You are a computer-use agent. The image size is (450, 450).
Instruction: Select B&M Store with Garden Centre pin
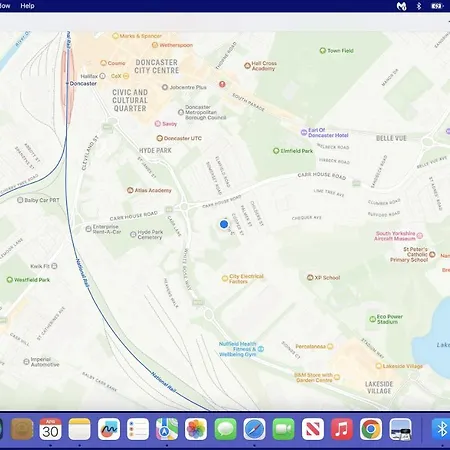[337, 377]
